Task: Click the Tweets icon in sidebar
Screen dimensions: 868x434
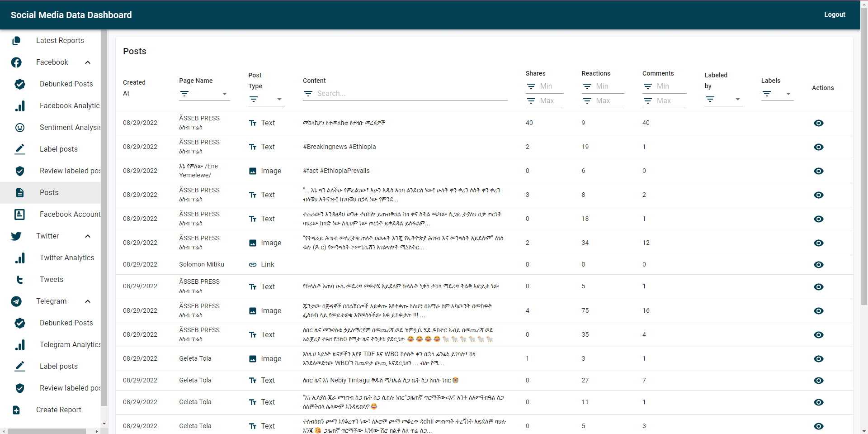Action: (x=20, y=280)
